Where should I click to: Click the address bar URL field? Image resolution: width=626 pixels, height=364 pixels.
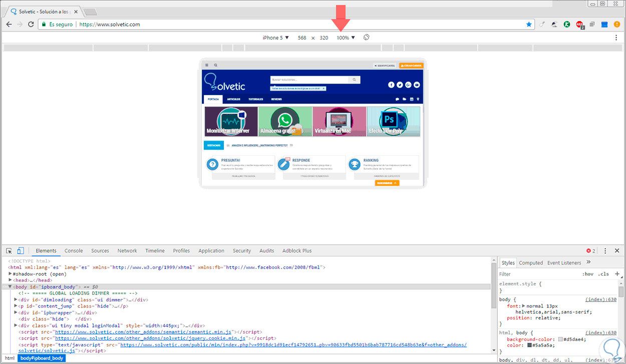tap(300, 24)
